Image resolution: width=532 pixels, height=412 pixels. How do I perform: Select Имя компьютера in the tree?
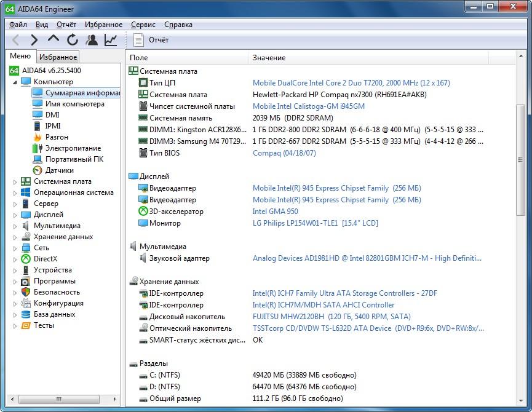(x=74, y=104)
